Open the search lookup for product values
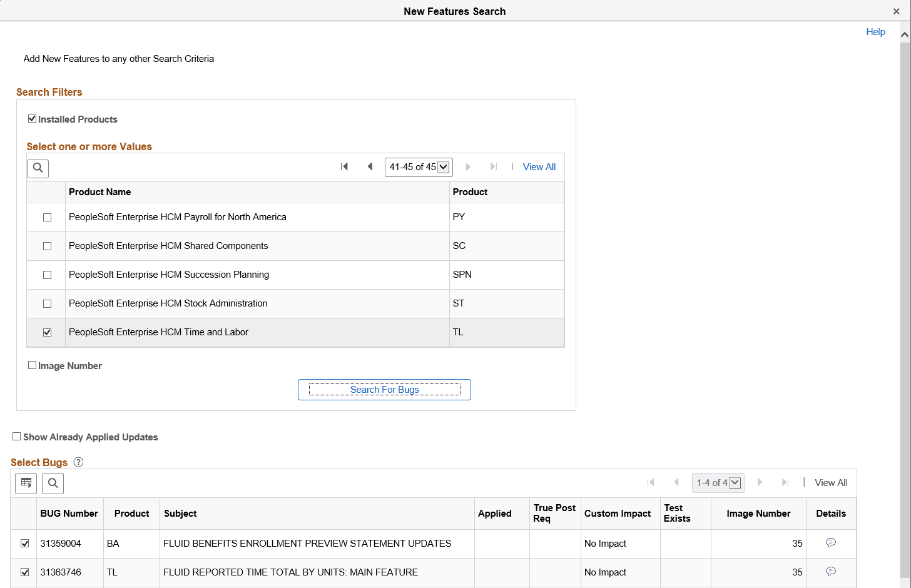 pyautogui.click(x=38, y=168)
